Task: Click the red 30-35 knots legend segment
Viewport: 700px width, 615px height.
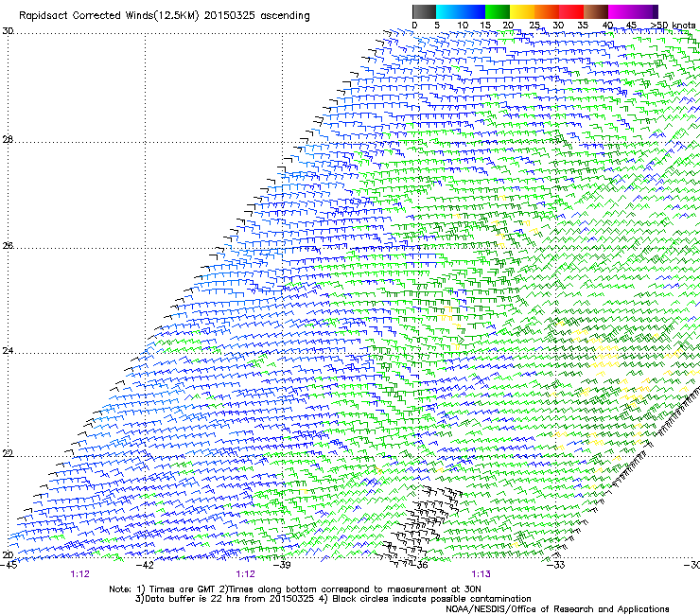Action: pyautogui.click(x=571, y=11)
